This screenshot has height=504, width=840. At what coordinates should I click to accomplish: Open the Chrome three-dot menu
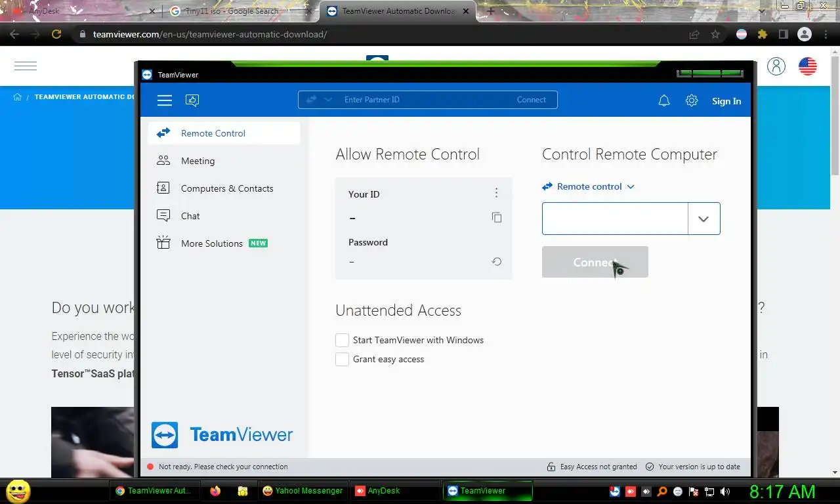tap(827, 34)
